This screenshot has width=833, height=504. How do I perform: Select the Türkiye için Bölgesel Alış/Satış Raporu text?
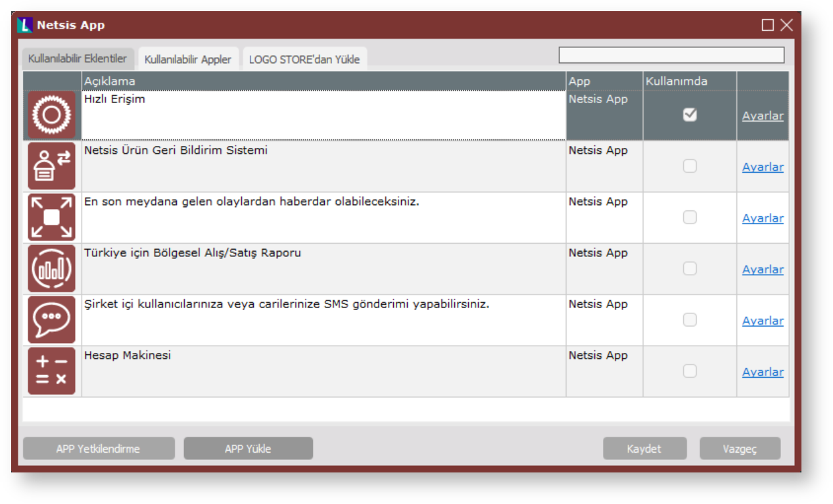pos(193,253)
